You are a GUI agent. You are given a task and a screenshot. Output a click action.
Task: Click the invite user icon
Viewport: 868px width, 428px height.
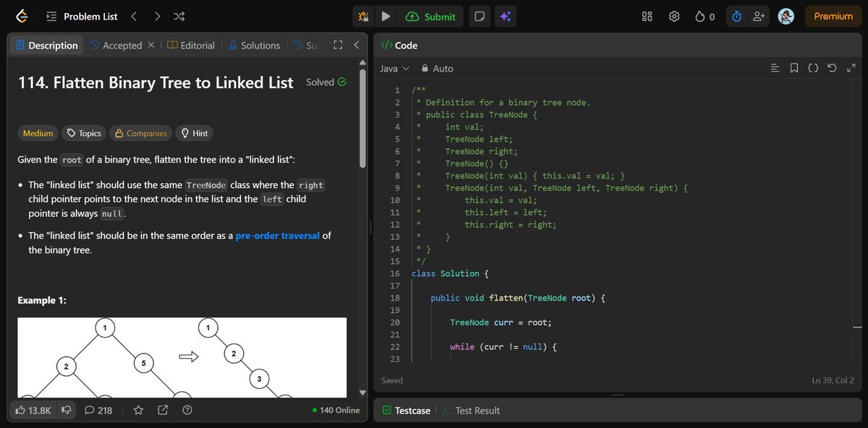point(758,16)
